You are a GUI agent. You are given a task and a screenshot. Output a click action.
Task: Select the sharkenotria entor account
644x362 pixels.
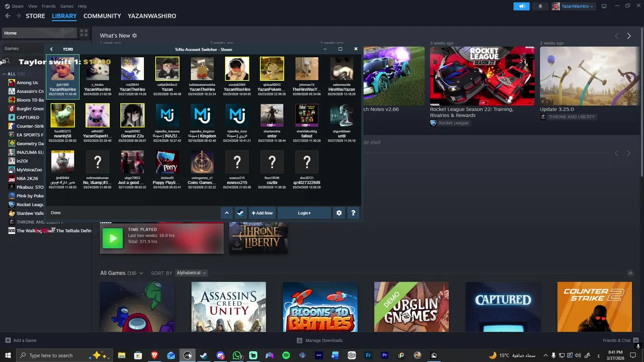click(x=272, y=123)
